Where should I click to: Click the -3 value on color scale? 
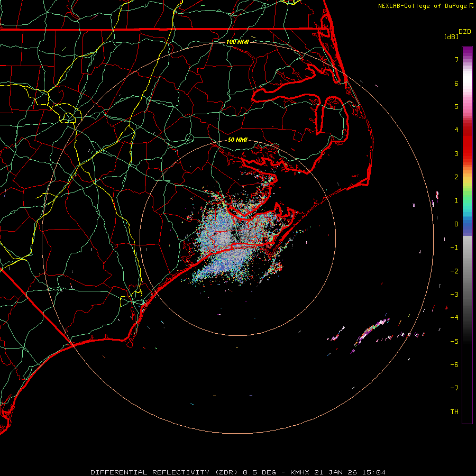pos(454,295)
